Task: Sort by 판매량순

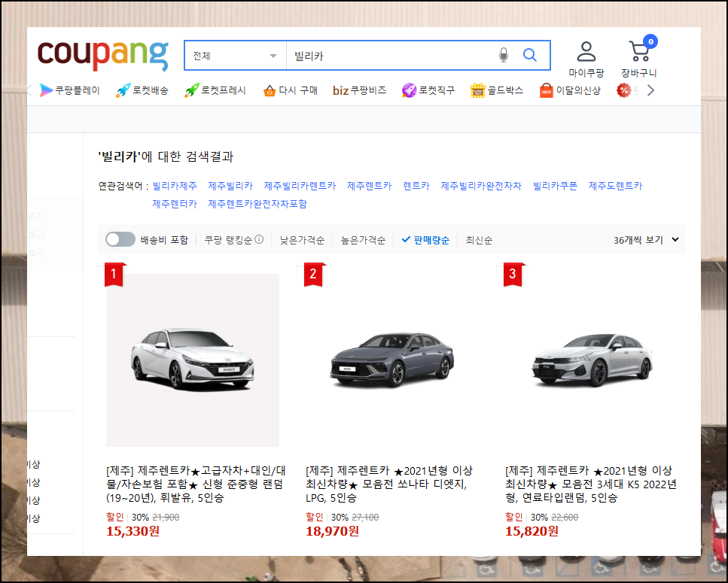Action: pos(425,240)
